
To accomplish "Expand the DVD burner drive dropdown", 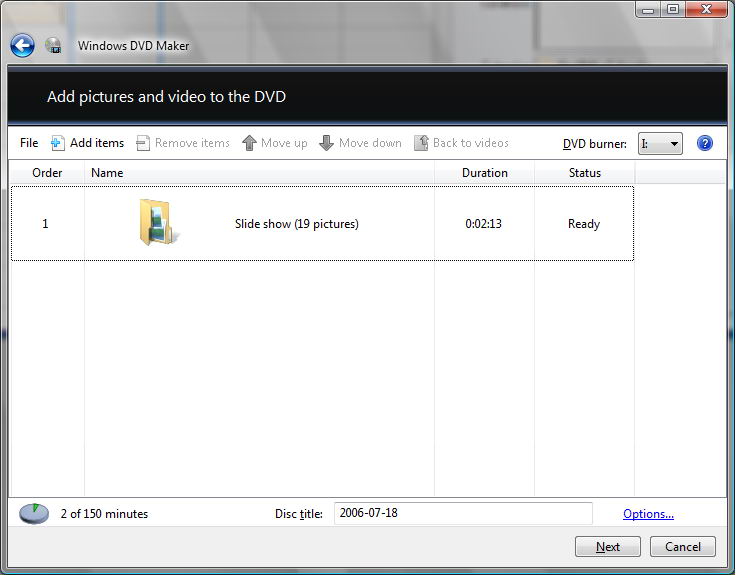I will pos(660,144).
